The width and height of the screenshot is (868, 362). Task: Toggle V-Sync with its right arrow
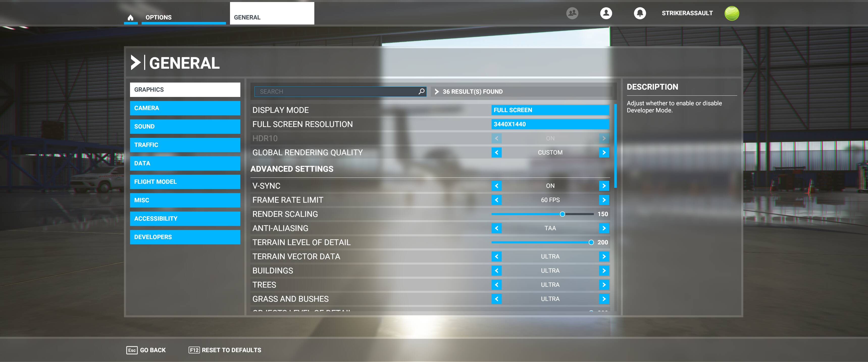[x=604, y=186]
